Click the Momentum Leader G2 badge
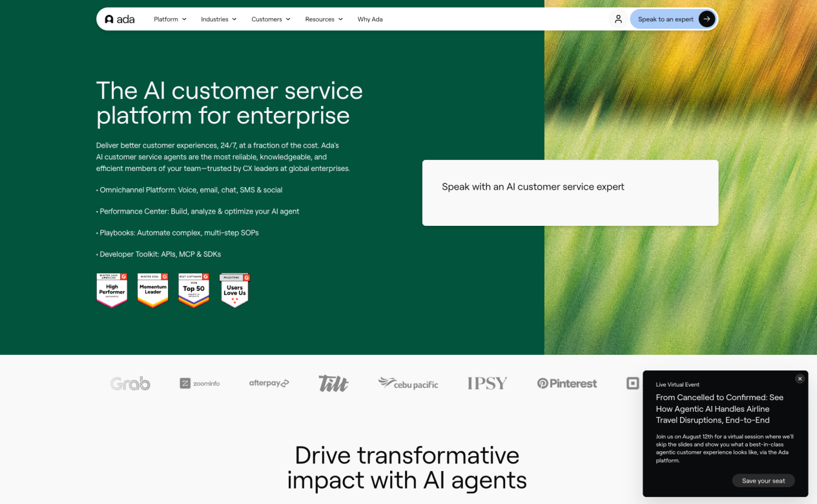This screenshot has height=504, width=817. click(153, 290)
